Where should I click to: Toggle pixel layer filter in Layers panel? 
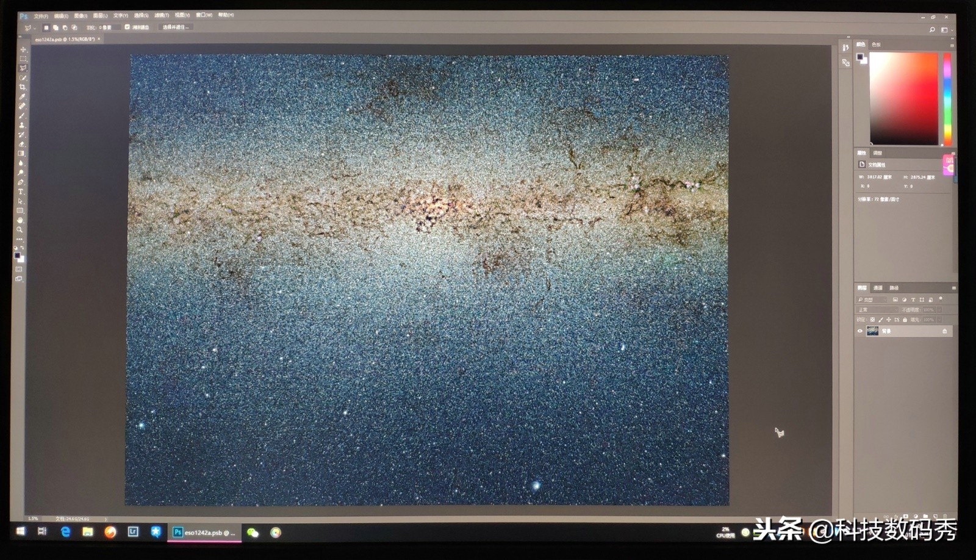895,300
